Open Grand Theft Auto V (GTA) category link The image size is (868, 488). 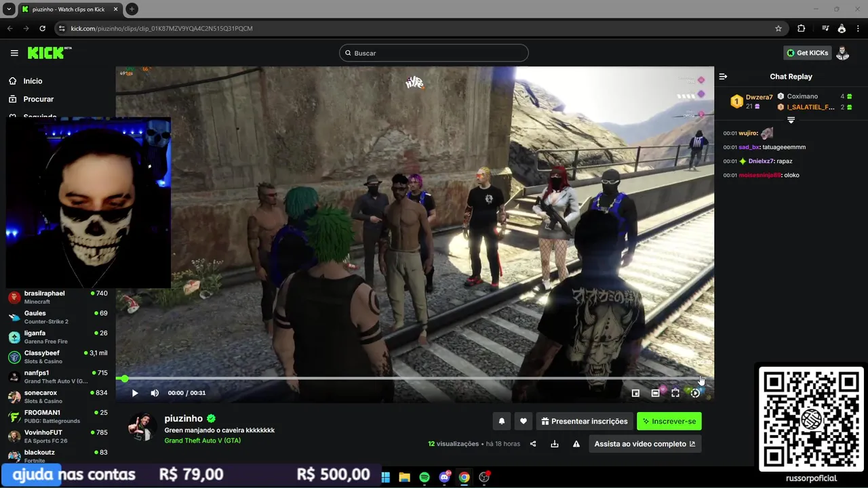[x=202, y=441]
